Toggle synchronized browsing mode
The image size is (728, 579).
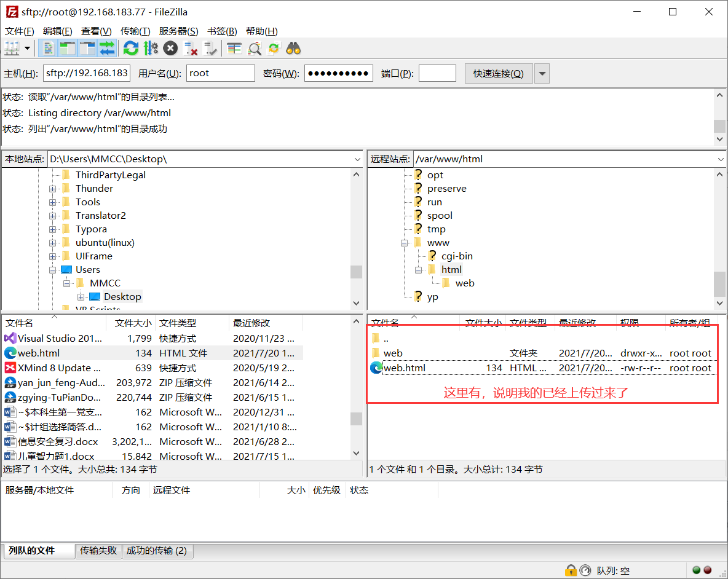pyautogui.click(x=273, y=48)
